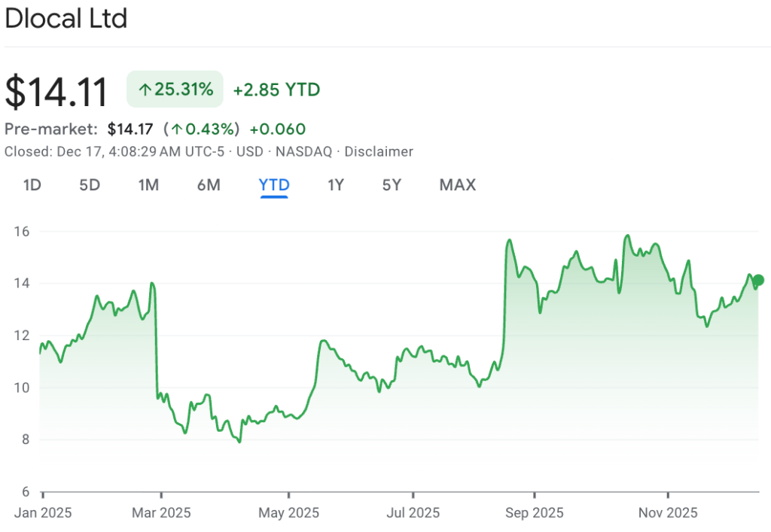Click the NASDAQ exchange label

click(x=303, y=151)
